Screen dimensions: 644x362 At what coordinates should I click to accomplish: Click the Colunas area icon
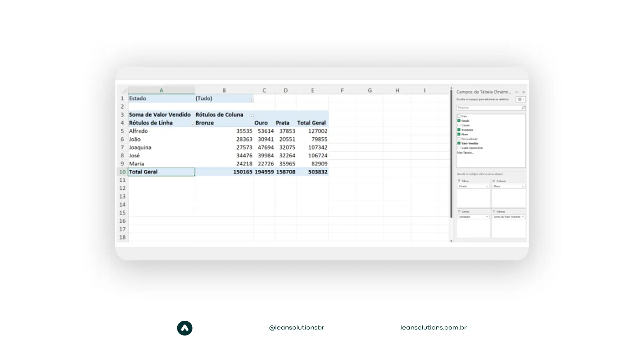[494, 181]
